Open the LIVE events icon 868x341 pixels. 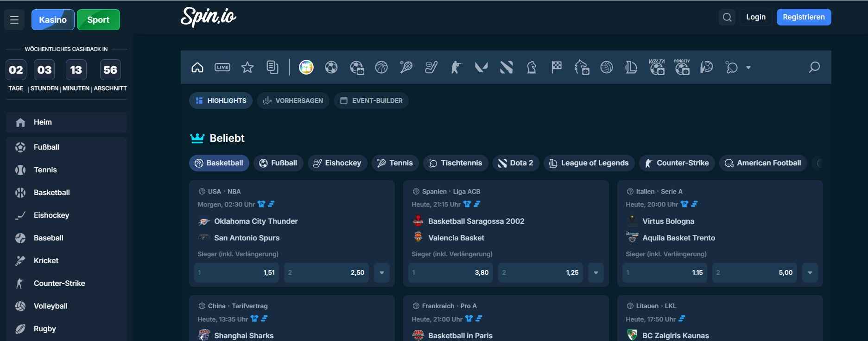click(222, 68)
